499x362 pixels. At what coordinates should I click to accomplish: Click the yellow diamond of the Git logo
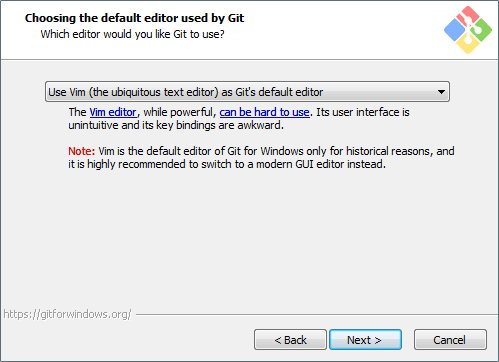point(468,44)
